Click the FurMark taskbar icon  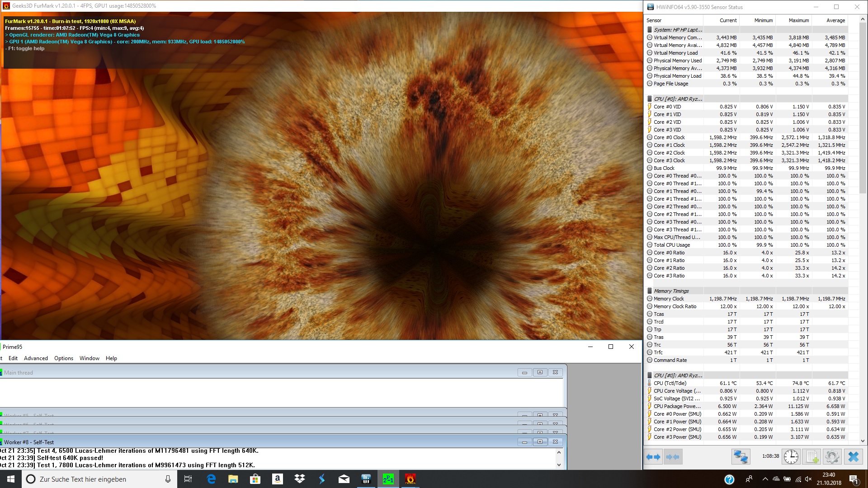pyautogui.click(x=410, y=479)
